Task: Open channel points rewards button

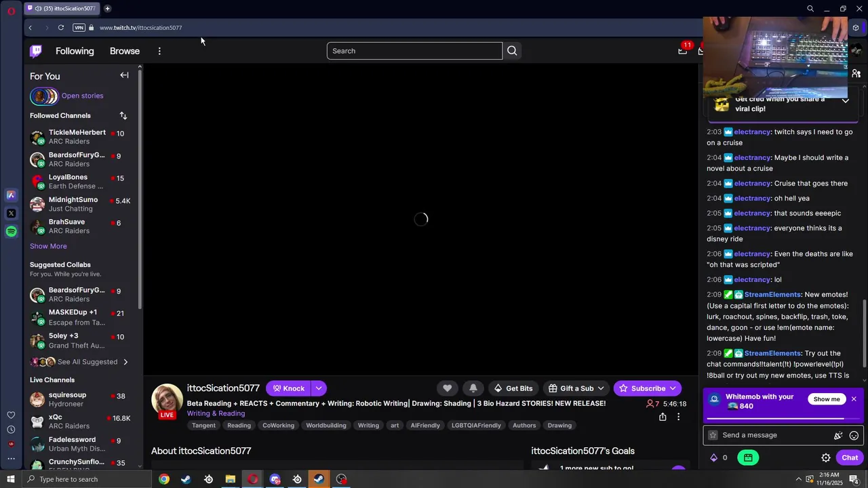Action: tap(748, 457)
